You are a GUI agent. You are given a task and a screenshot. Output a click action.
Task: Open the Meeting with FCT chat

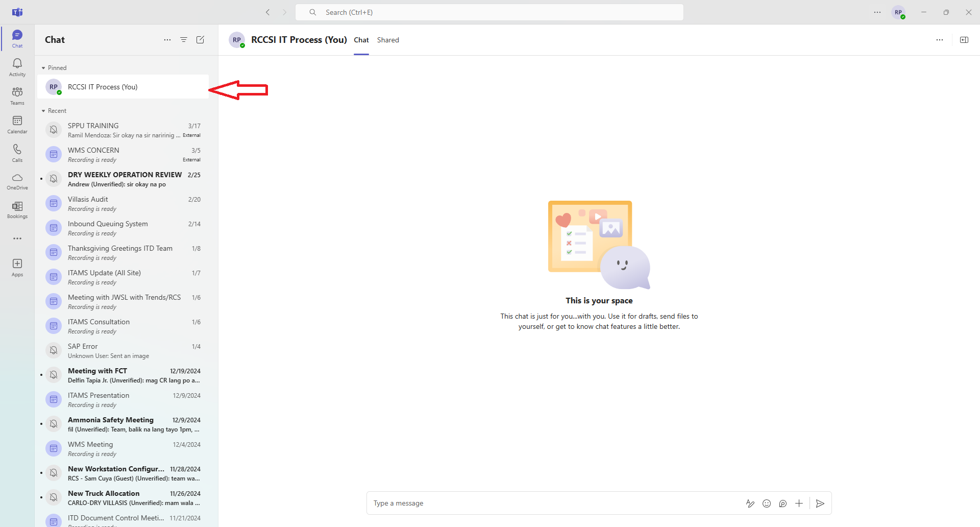[x=123, y=375]
